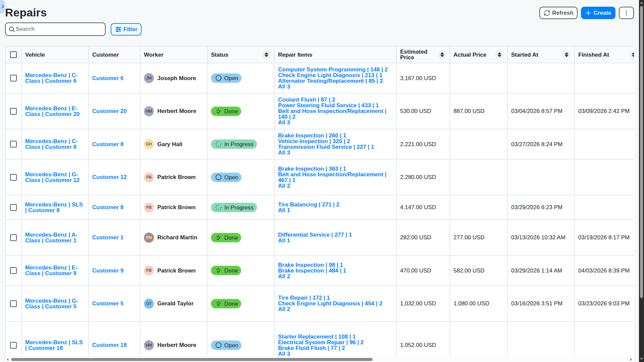This screenshot has width=644, height=362.
Task: Click the Refresh button
Action: point(558,13)
